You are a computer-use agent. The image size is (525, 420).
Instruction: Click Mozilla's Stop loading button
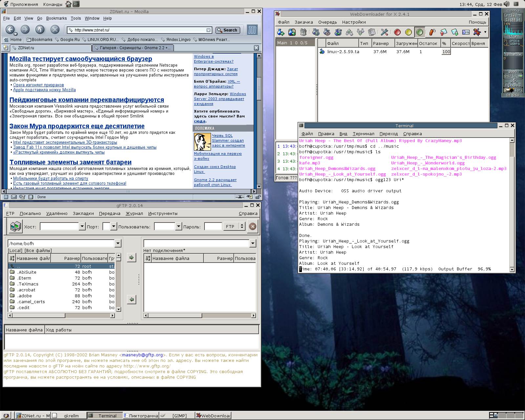pos(55,30)
